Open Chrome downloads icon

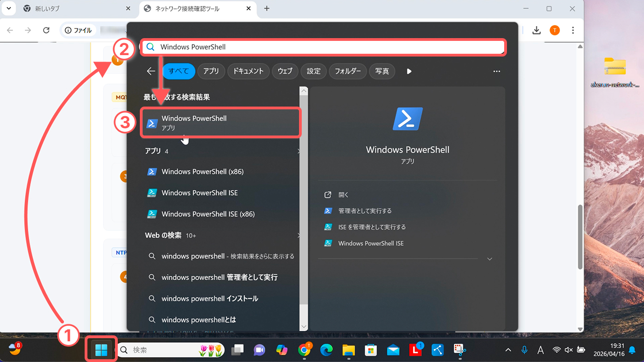[x=536, y=30]
